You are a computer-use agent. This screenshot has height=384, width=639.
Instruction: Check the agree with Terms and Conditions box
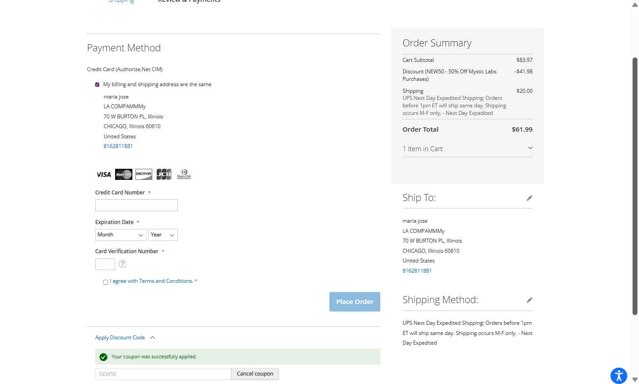[x=106, y=282]
